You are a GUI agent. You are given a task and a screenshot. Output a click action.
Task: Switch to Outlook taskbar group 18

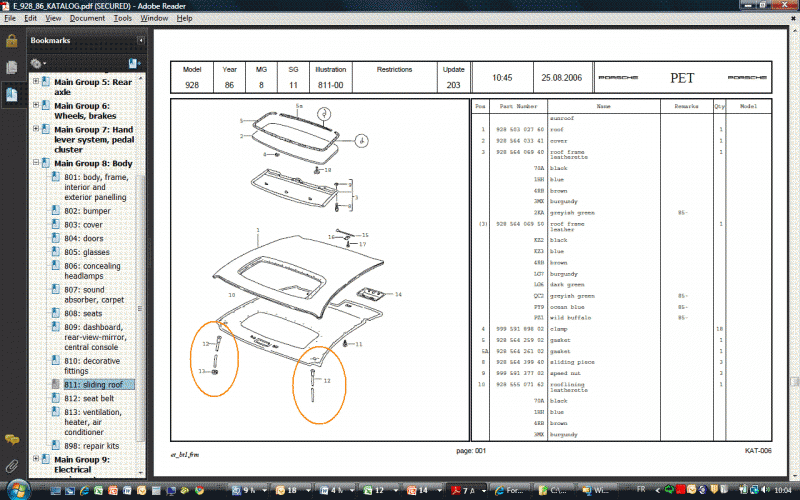(x=291, y=491)
